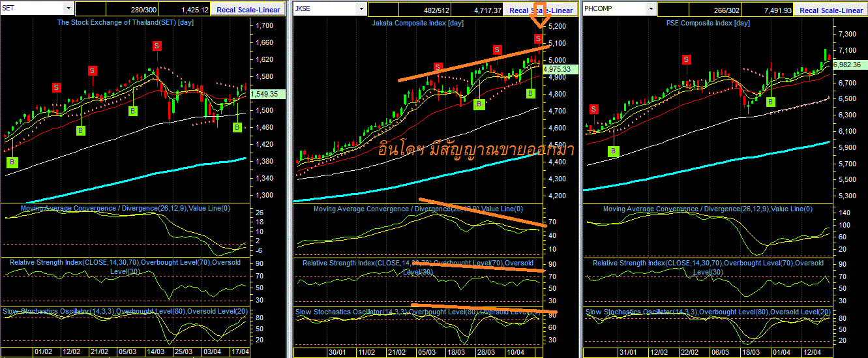Click the Slow Stochastics Oscillator label in PHCOMP panel
The height and width of the screenshot is (358, 868).
(708, 312)
